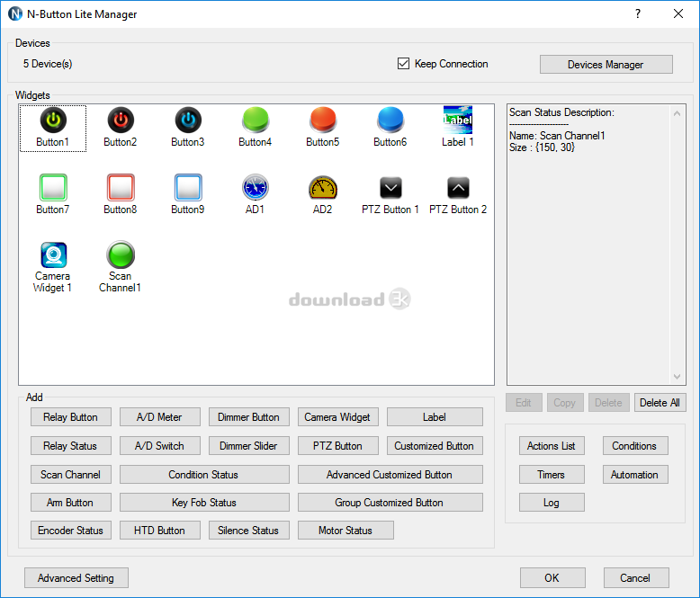Add an Arm Button widget
The image size is (700, 598).
[x=70, y=503]
